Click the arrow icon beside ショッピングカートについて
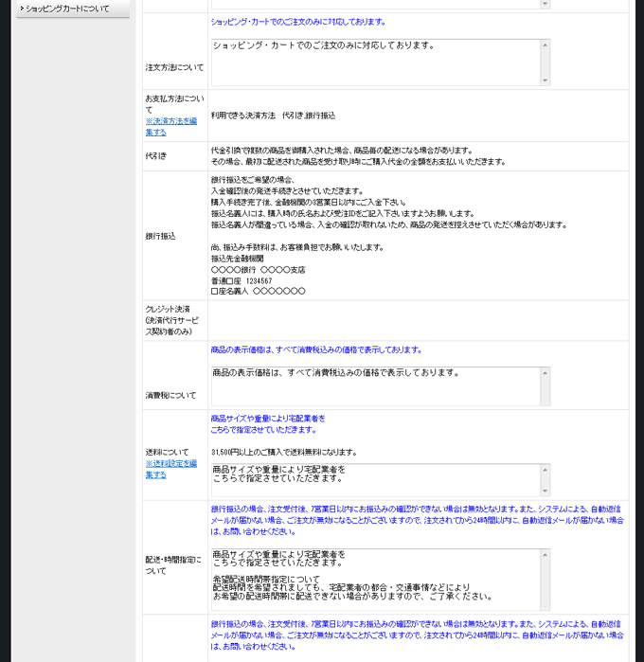644x662 pixels. pos(21,9)
